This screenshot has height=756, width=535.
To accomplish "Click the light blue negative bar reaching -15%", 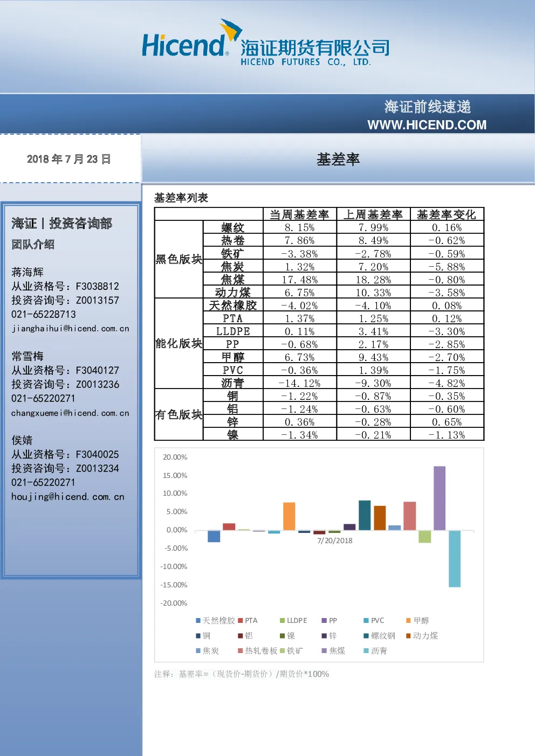I will click(x=455, y=559).
